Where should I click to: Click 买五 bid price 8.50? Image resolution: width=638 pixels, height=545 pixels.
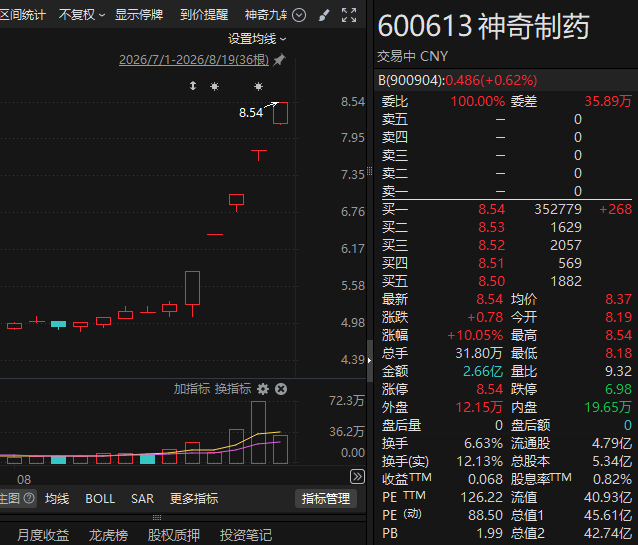492,281
